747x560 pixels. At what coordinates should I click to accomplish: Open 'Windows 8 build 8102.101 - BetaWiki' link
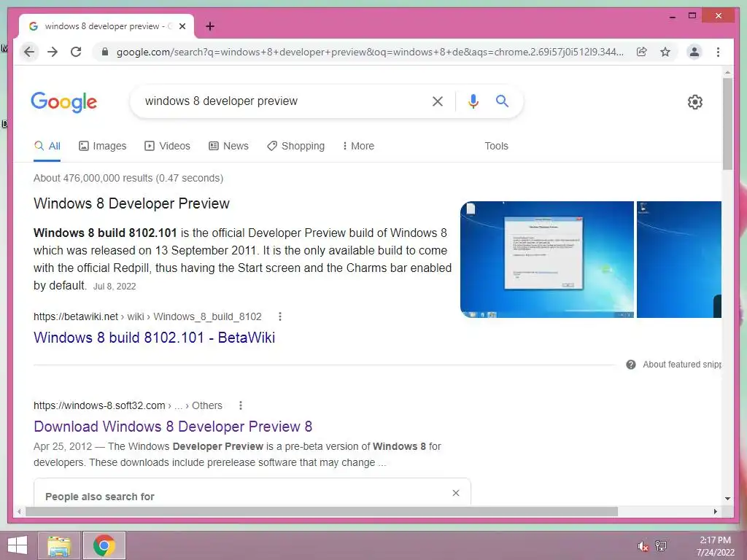pyautogui.click(x=155, y=338)
